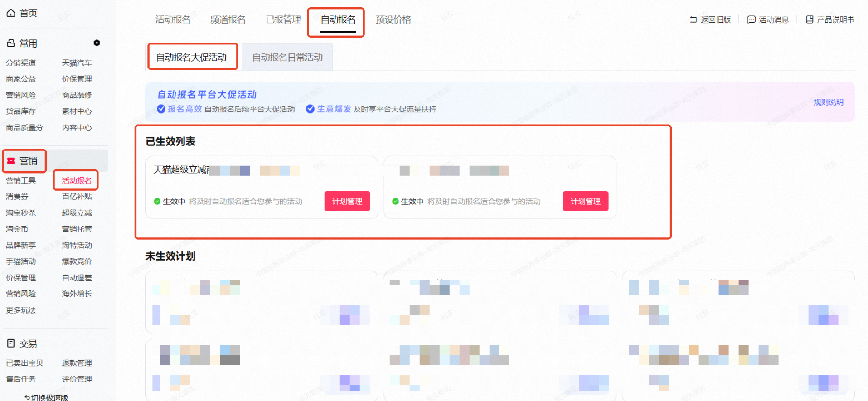Image resolution: width=868 pixels, height=401 pixels.
Task: Switch to 自动报名日常活动 sub-tab
Action: click(x=287, y=57)
